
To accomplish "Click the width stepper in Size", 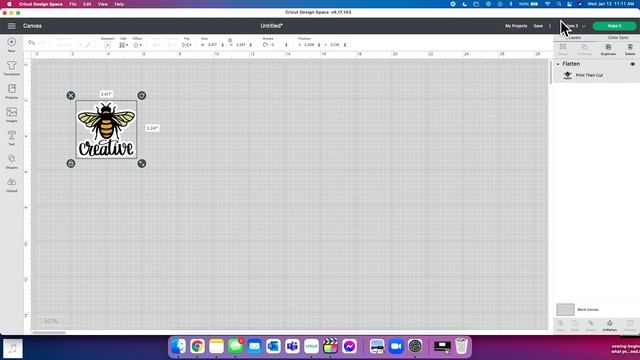I will [222, 45].
